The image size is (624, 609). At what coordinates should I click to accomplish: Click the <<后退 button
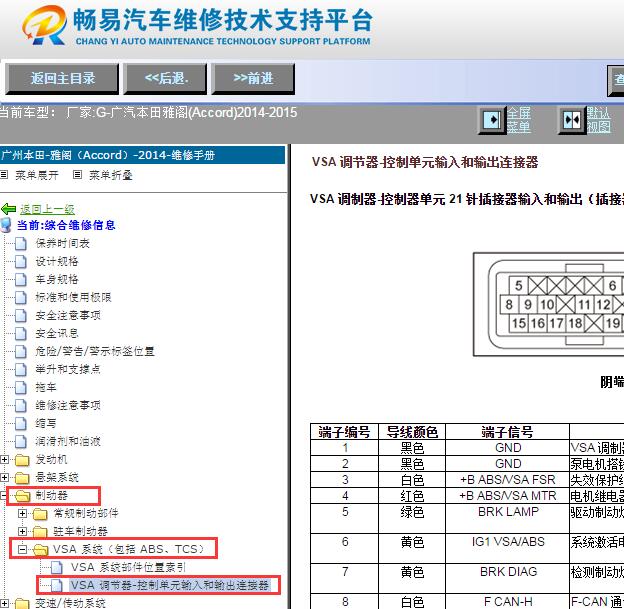[165, 78]
